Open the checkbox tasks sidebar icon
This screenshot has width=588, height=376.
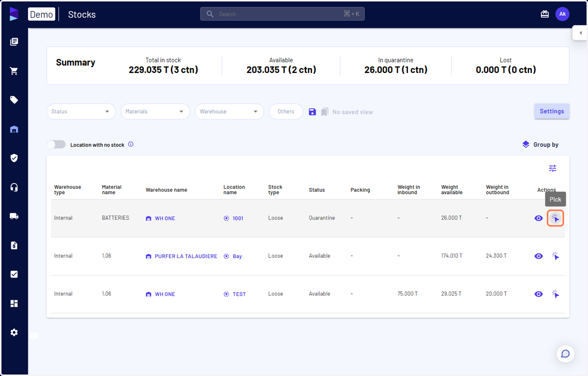[x=14, y=275]
